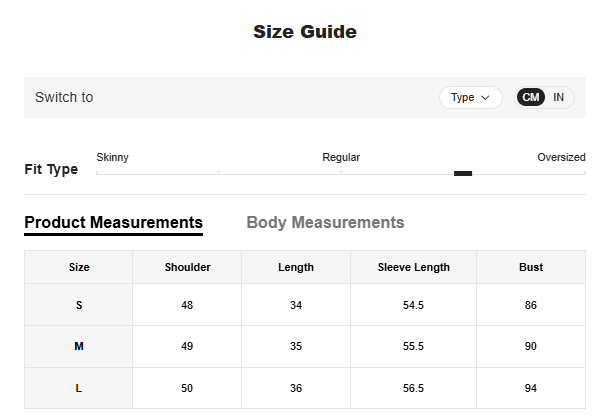The width and height of the screenshot is (603, 416).
Task: Click the Size Guide heading
Action: (305, 32)
